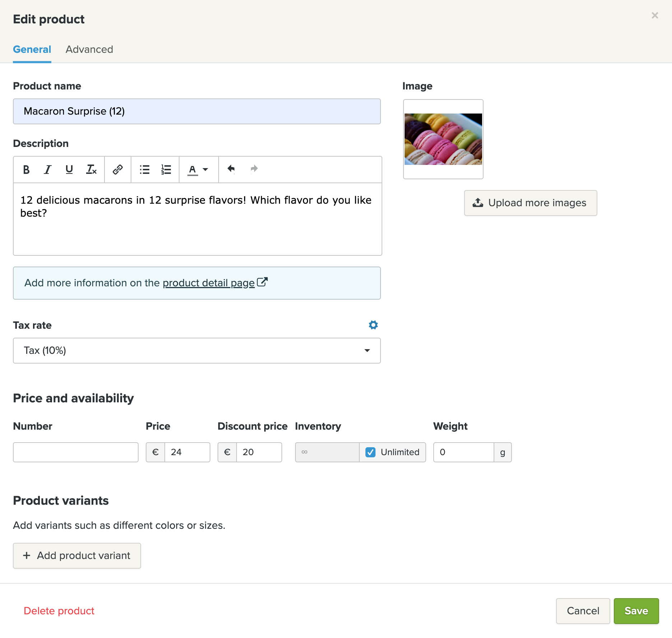Open the product detail page link
Viewport: 672px width, 638px height.
(x=209, y=283)
